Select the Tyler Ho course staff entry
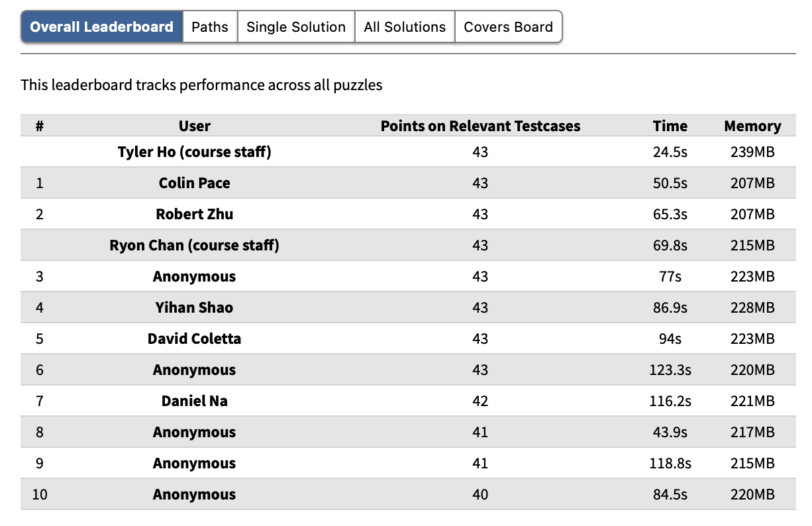Screen dimensions: 812x526 [195, 152]
